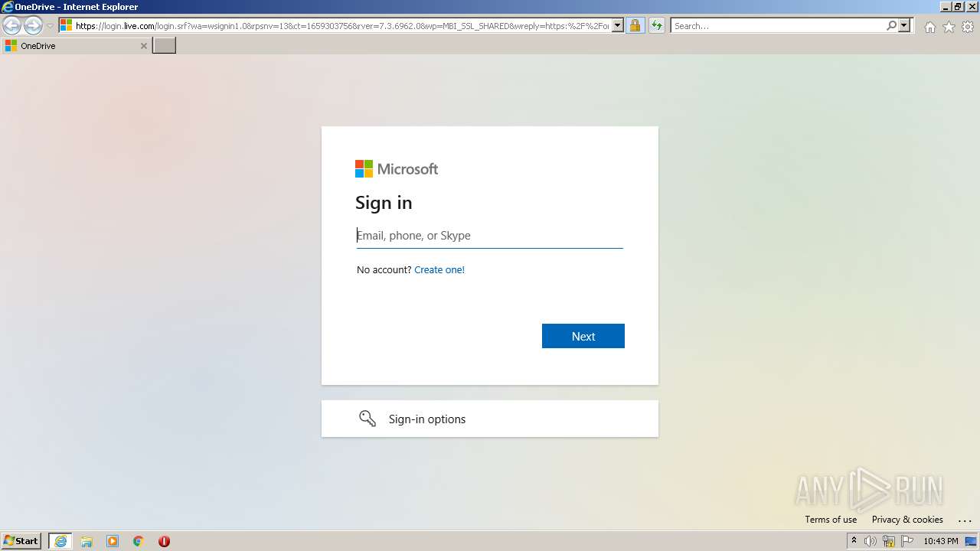Click the volume speaker tray icon
The width and height of the screenshot is (980, 551).
tap(871, 541)
